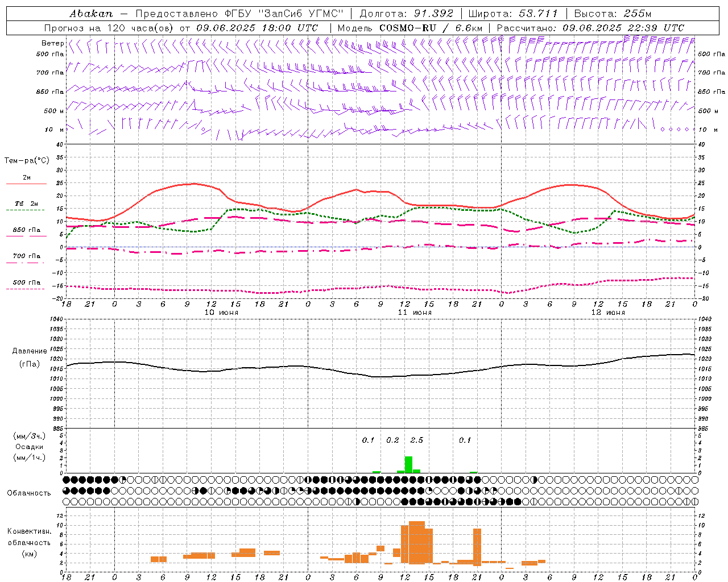Click the (мм/1ч.) unit label
Image resolution: width=728 pixels, height=582 pixels.
click(x=30, y=458)
